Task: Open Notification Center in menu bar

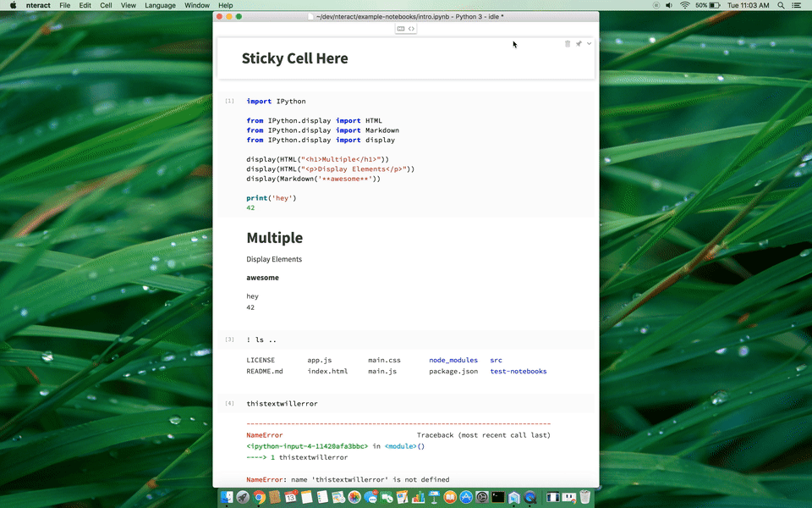Action: click(797, 5)
